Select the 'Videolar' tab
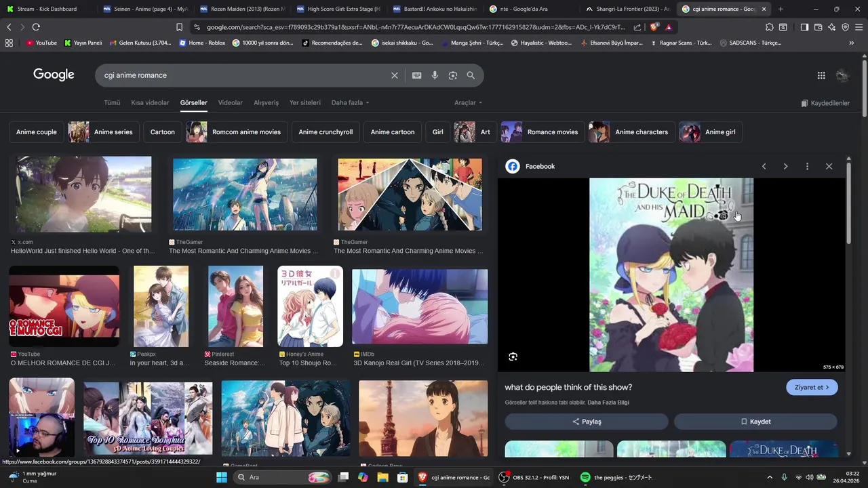The image size is (868, 488). (x=231, y=103)
